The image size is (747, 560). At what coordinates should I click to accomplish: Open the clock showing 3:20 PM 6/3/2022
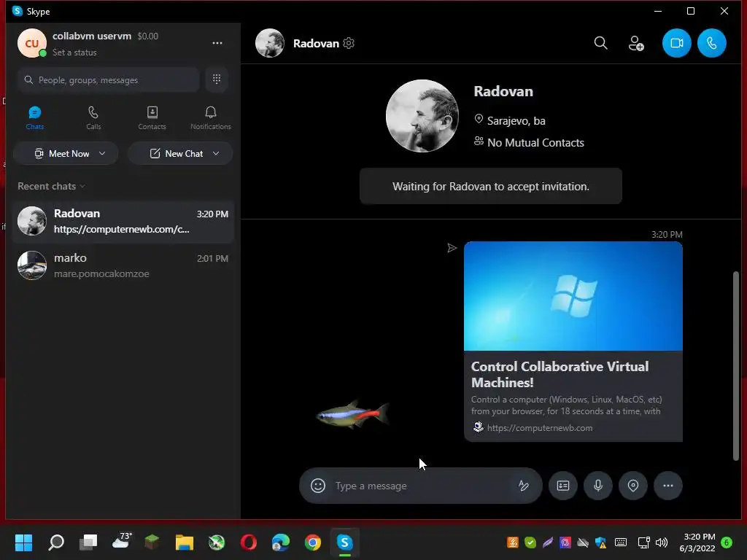point(697,542)
